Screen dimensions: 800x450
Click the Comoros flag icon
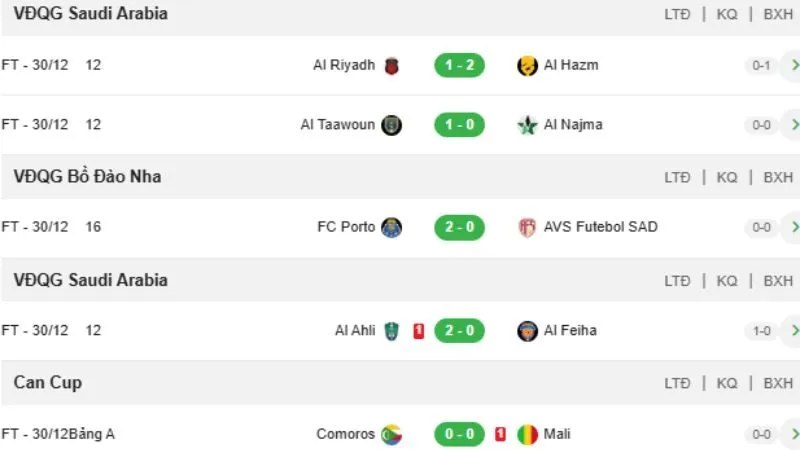[x=391, y=434]
